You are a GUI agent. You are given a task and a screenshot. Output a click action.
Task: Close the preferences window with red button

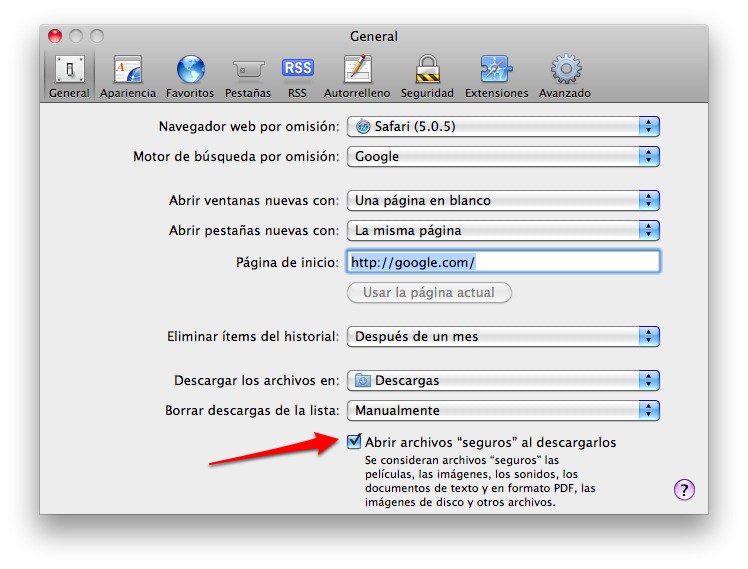(55, 36)
